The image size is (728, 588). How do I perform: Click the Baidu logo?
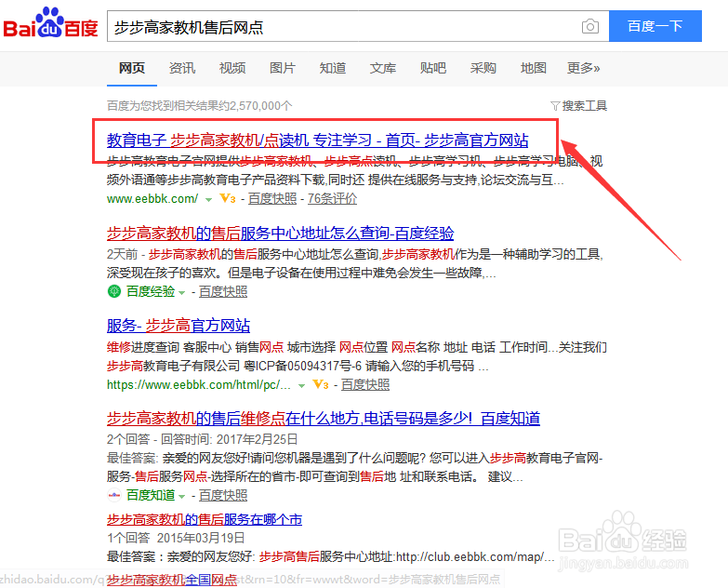click(x=50, y=22)
